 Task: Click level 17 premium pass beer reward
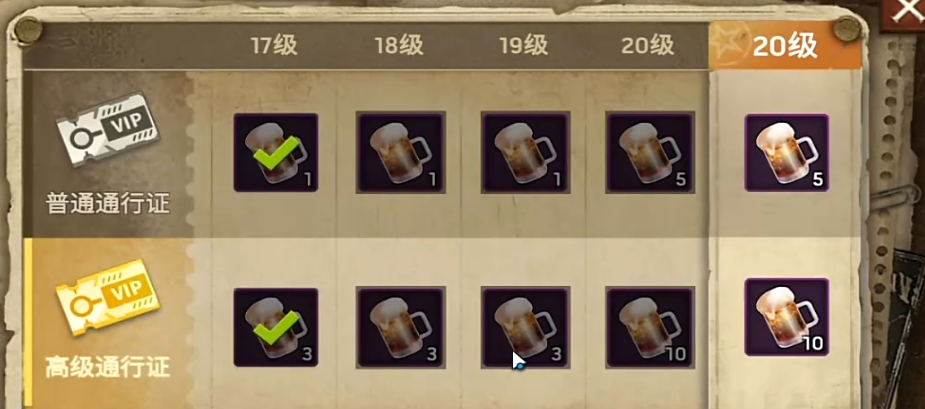pos(275,328)
